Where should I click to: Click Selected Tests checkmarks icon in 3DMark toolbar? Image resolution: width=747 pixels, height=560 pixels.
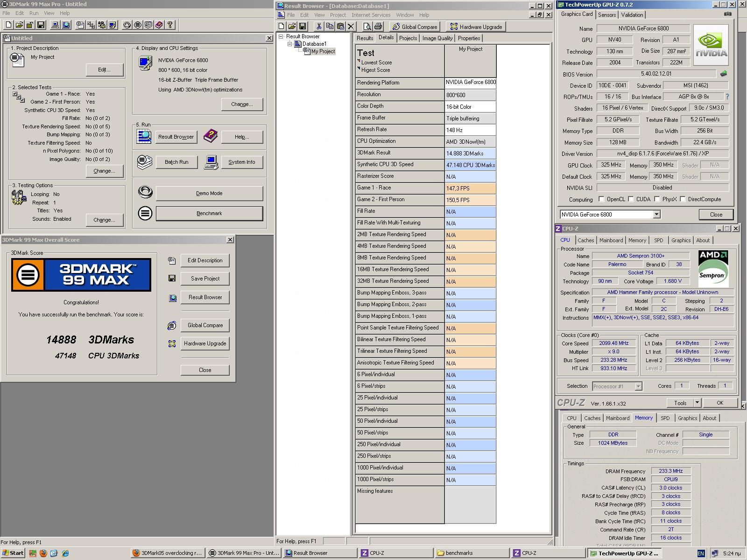pos(91,25)
